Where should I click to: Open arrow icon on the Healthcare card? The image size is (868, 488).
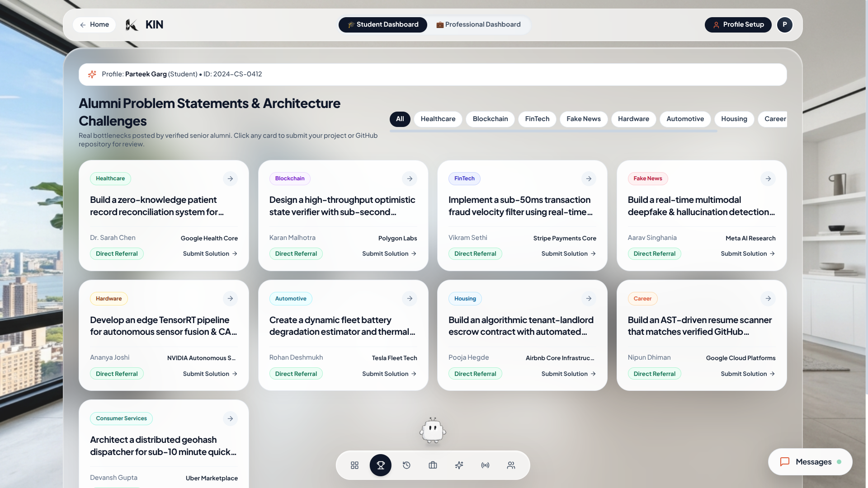click(230, 178)
